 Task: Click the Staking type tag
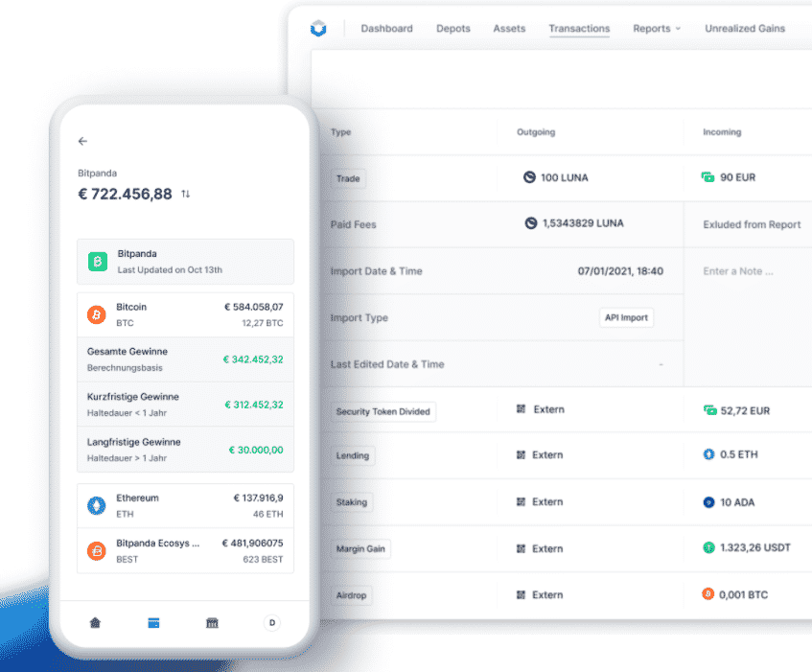pos(352,502)
